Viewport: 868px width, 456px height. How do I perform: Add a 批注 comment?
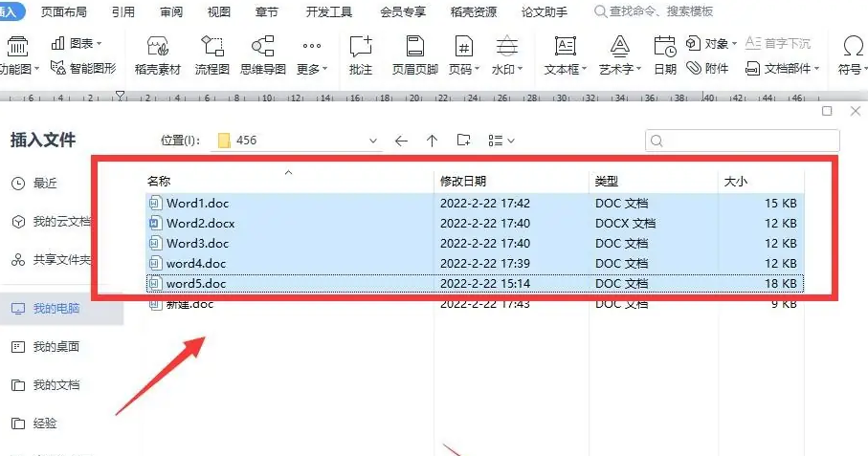coord(361,55)
